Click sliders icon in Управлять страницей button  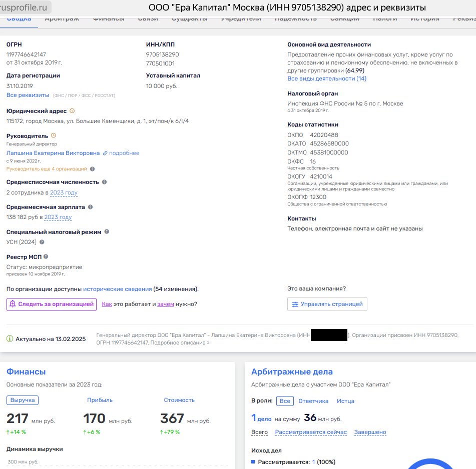click(295, 304)
